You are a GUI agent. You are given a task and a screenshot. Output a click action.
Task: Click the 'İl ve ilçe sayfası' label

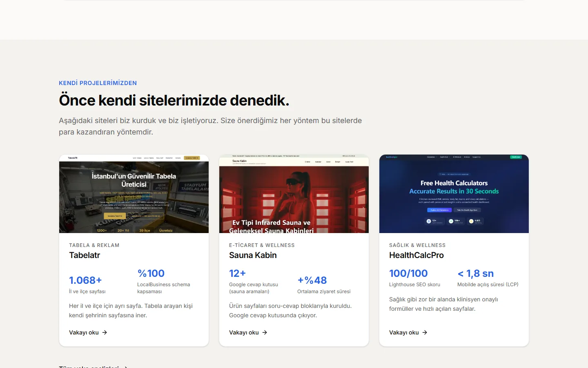point(87,292)
